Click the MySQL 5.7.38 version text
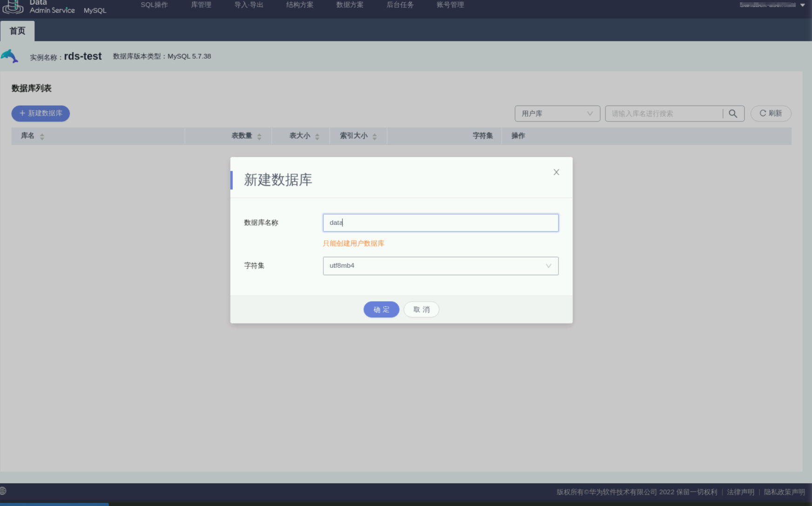The image size is (812, 506). 189,56
